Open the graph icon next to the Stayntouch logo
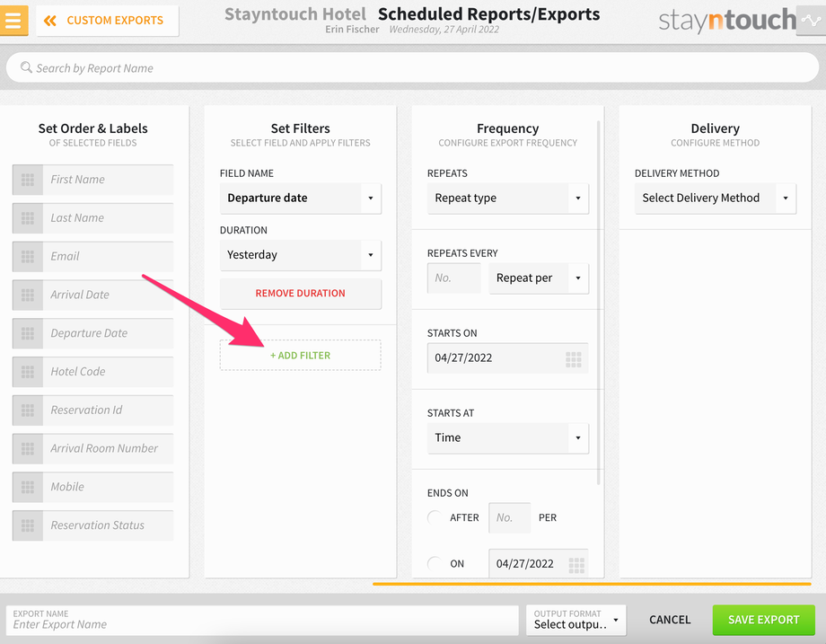 (811, 21)
